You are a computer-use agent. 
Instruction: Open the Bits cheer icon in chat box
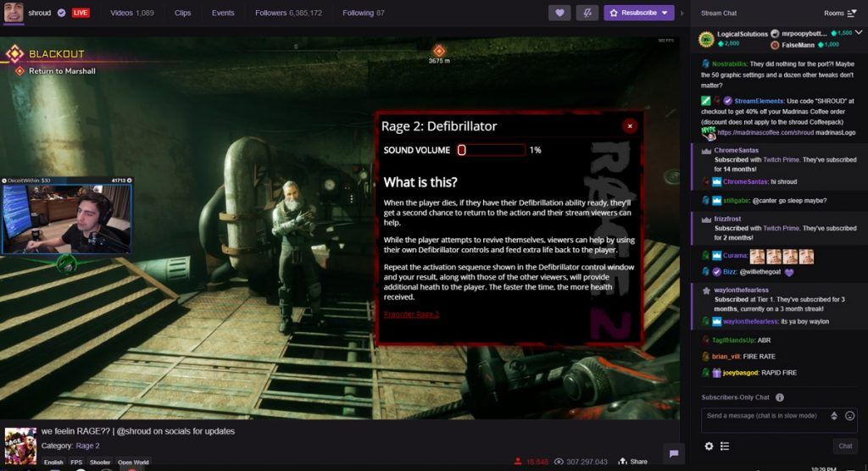pyautogui.click(x=834, y=416)
